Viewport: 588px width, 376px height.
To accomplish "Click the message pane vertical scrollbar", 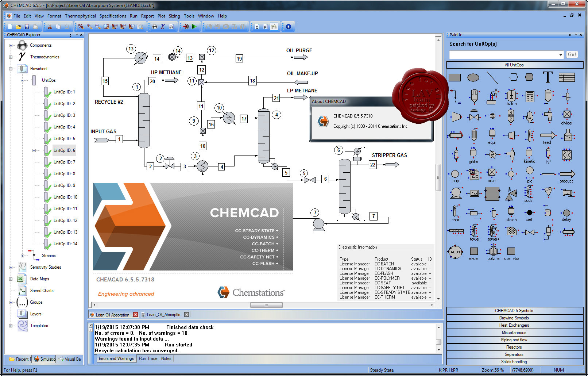I will pos(439,339).
